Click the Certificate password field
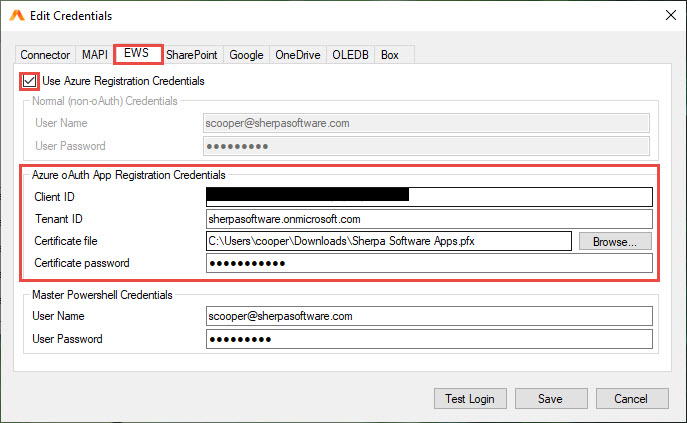Image resolution: width=687 pixels, height=423 pixels. pyautogui.click(x=428, y=263)
